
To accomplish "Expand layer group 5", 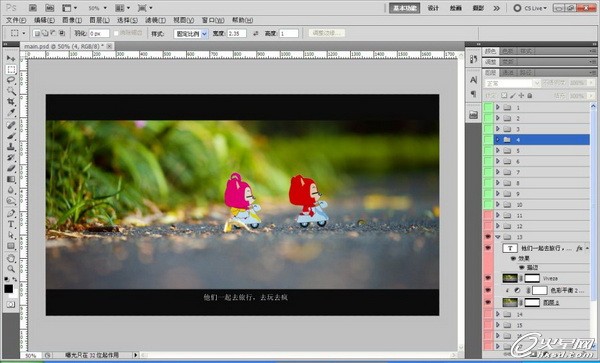I will (498, 151).
